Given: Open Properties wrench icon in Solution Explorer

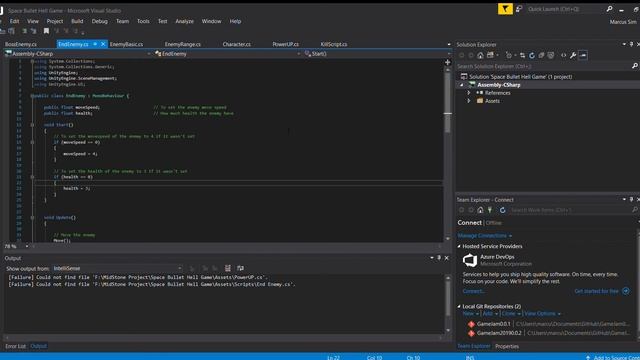Looking at the screenshot, I should pyautogui.click(x=573, y=55).
